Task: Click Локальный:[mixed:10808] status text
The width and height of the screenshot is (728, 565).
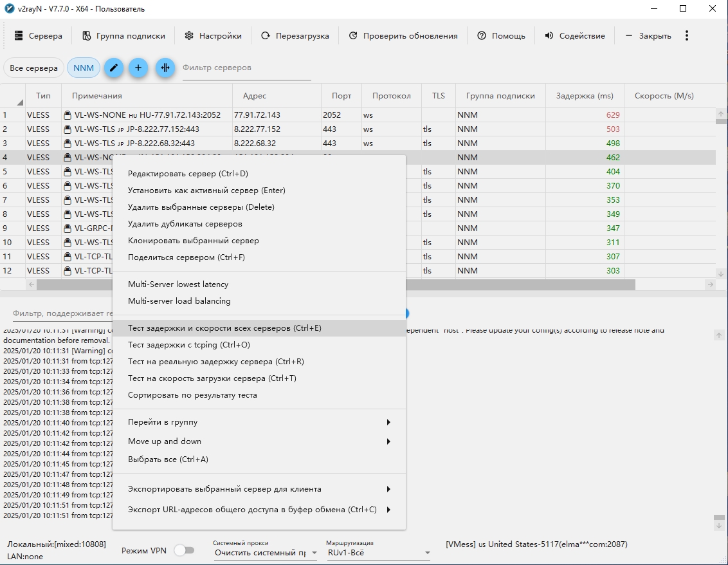Action: 57,544
